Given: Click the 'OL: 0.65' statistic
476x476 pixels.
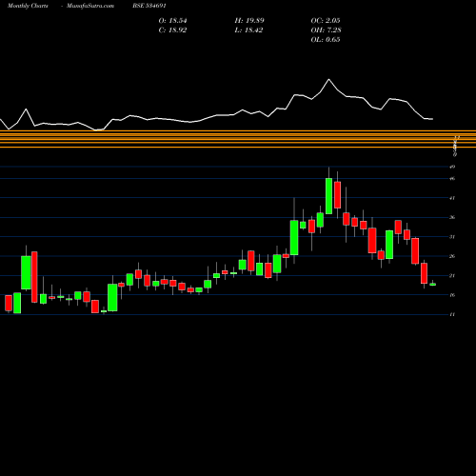Looking at the screenshot, I should click(326, 40).
